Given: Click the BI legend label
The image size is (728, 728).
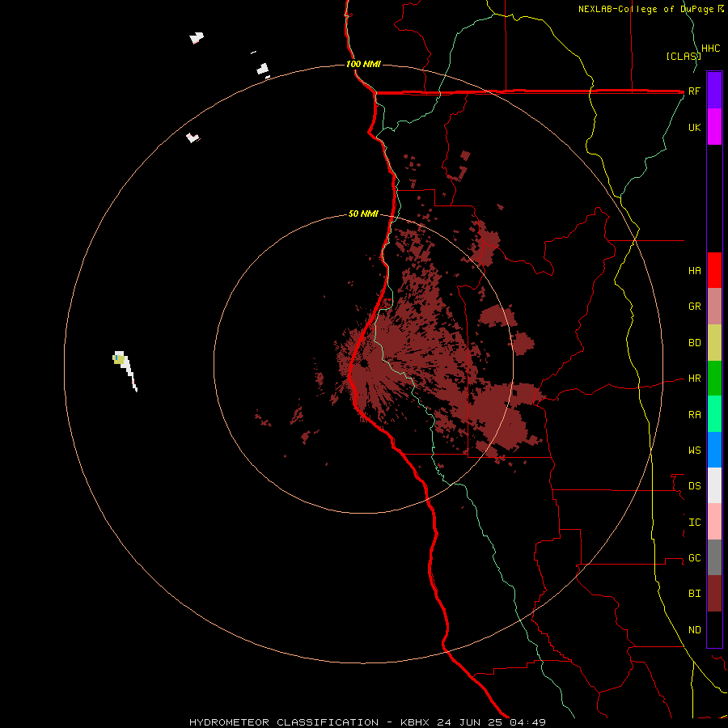Looking at the screenshot, I should click(x=694, y=594).
